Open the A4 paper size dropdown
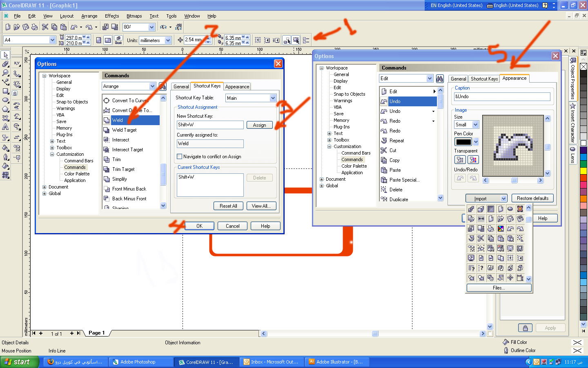Screen dimensions: 588x368 52,40
